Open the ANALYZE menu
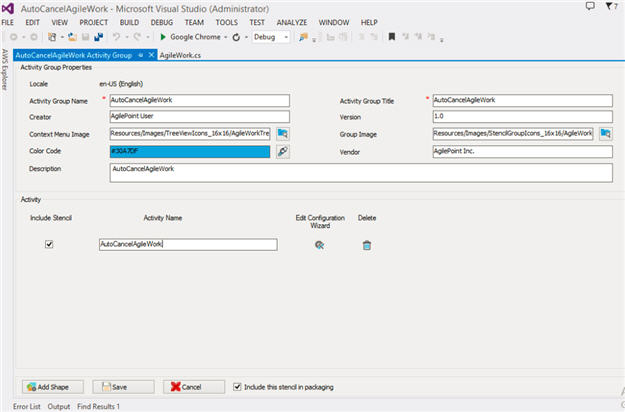This screenshot has width=625, height=412. 292,23
